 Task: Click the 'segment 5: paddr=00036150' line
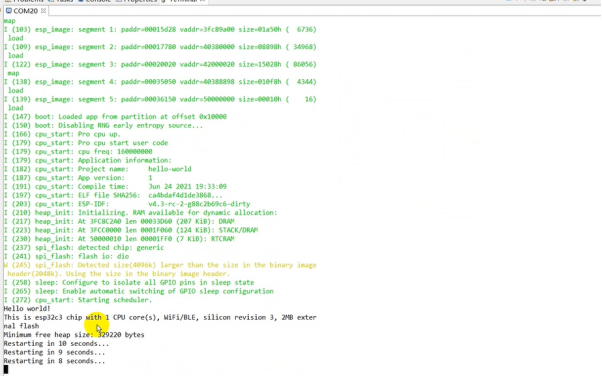click(x=160, y=99)
